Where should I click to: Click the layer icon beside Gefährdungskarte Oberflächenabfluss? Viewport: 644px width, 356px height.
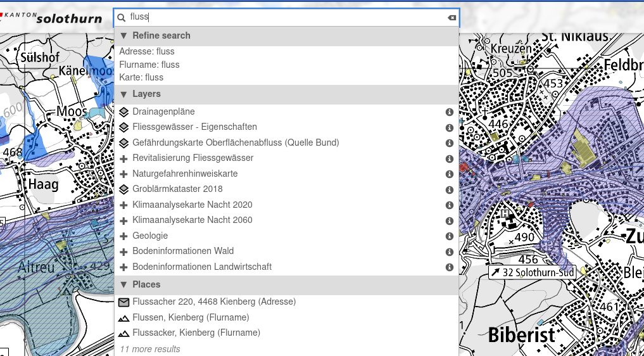pyautogui.click(x=123, y=143)
